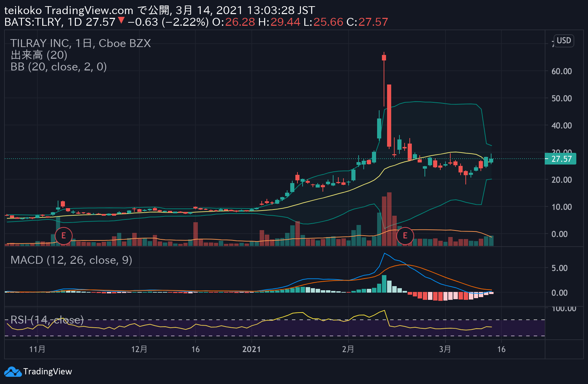Screen dimensions: 588x384
Task: Click the red down arrow price change indicator
Action: coord(121,21)
